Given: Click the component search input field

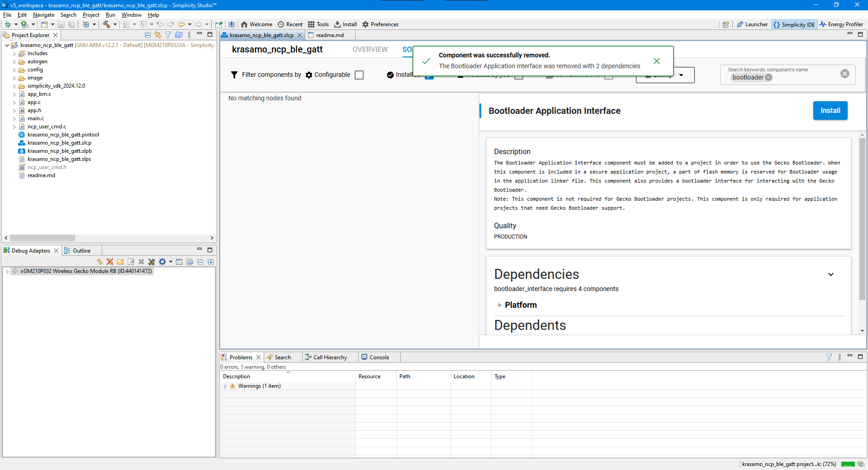Looking at the screenshot, I should coord(787,75).
